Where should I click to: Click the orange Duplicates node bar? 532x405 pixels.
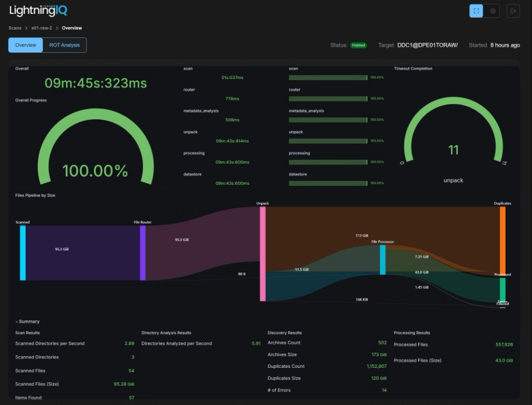tap(502, 238)
